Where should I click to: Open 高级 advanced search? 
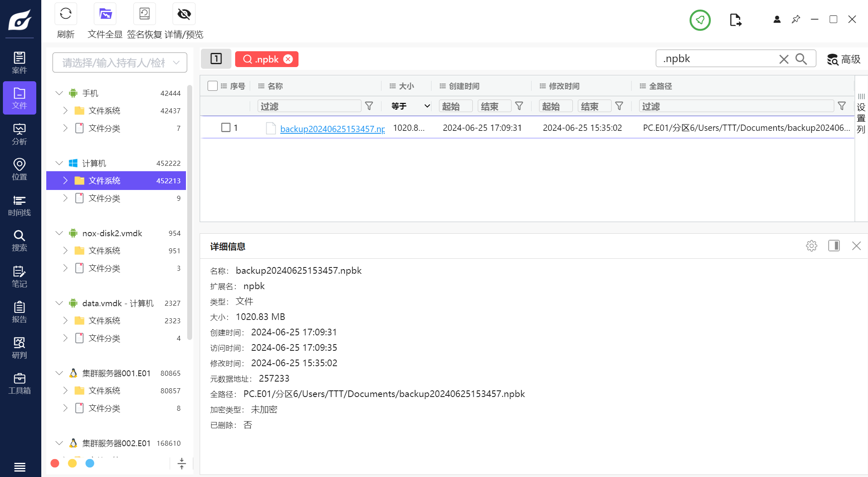[844, 60]
